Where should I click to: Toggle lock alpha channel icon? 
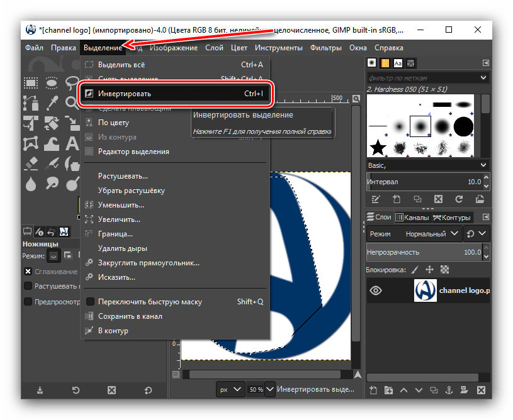(x=444, y=270)
